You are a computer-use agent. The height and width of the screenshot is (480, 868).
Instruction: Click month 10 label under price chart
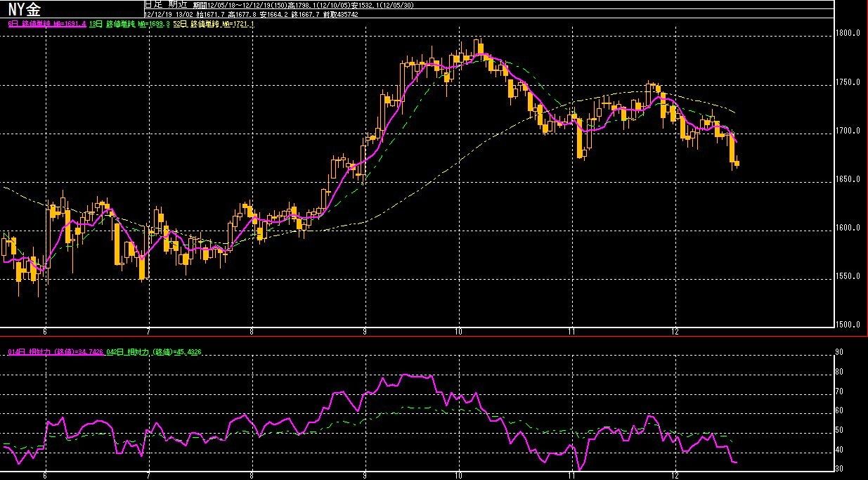[458, 331]
